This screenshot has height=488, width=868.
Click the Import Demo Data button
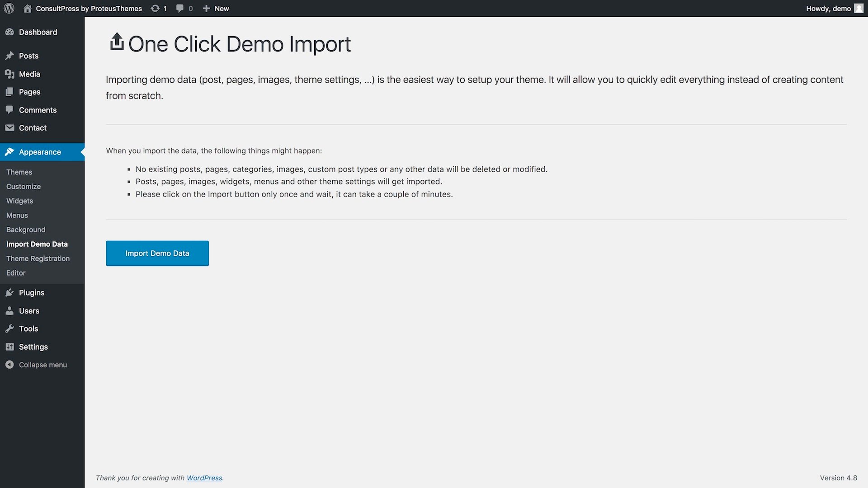click(157, 253)
